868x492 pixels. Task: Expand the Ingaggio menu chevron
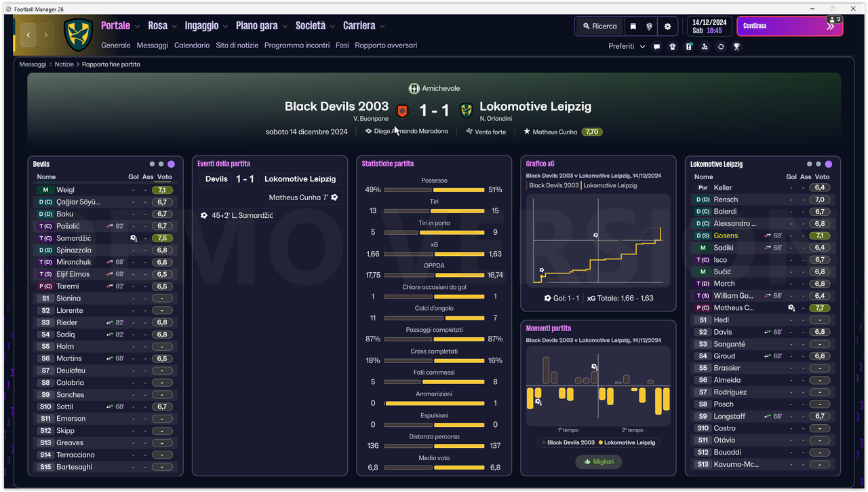click(x=225, y=27)
